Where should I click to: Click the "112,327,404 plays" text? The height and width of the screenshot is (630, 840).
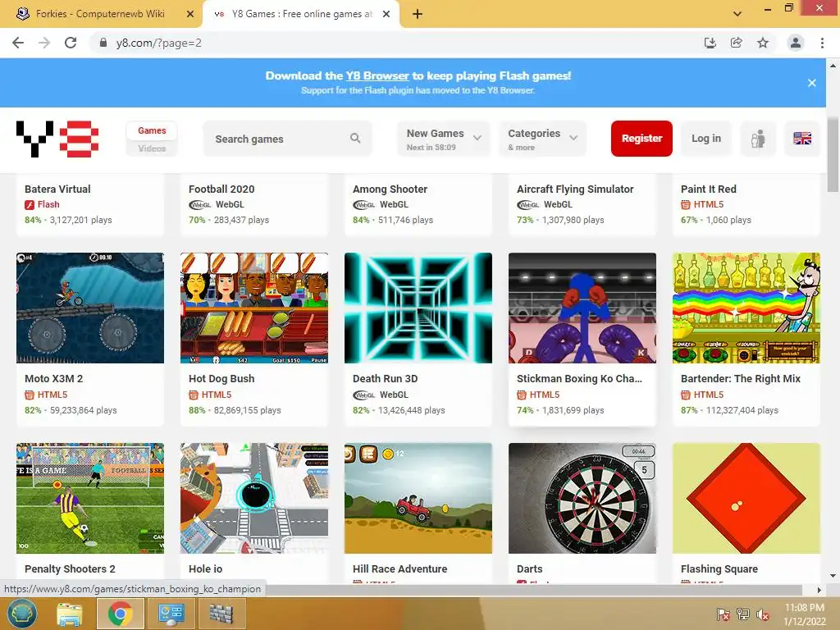pyautogui.click(x=742, y=410)
